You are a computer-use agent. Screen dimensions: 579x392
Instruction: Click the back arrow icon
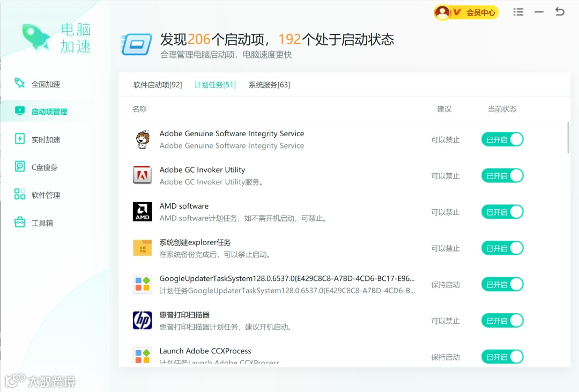coord(560,12)
